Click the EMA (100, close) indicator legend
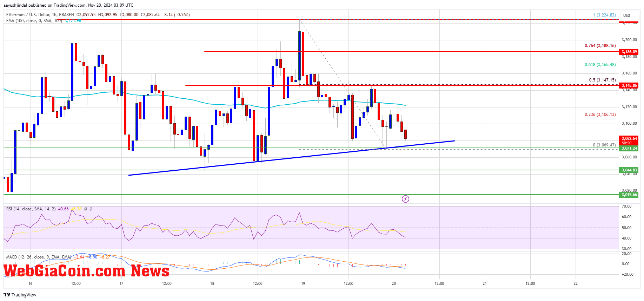Image resolution: width=644 pixels, height=301 pixels. click(34, 21)
